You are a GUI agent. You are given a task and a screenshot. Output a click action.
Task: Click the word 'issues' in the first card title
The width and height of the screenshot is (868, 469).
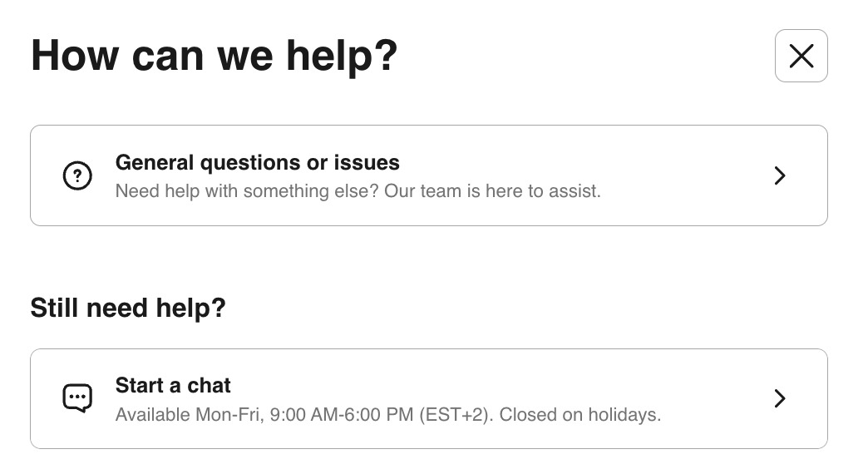tap(367, 163)
